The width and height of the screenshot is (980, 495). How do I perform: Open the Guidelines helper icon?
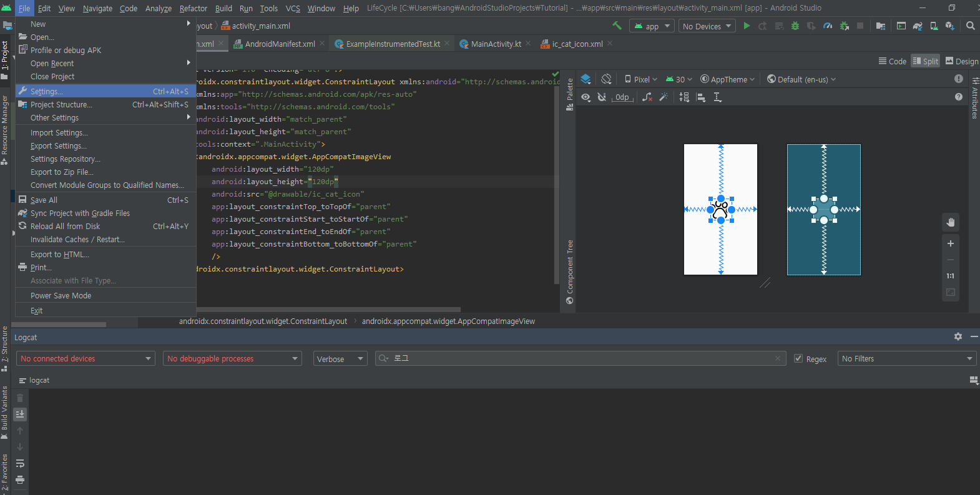coord(718,97)
